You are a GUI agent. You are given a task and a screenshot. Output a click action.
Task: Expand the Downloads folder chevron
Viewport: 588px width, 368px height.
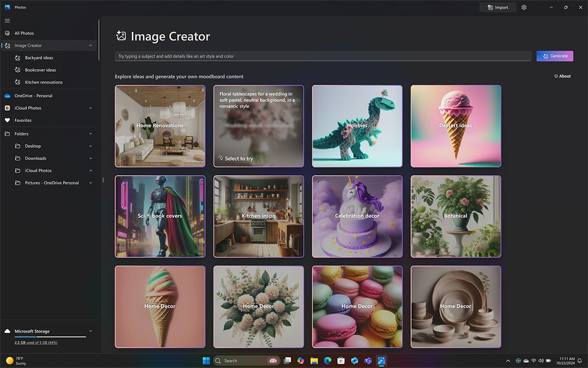tap(91, 158)
